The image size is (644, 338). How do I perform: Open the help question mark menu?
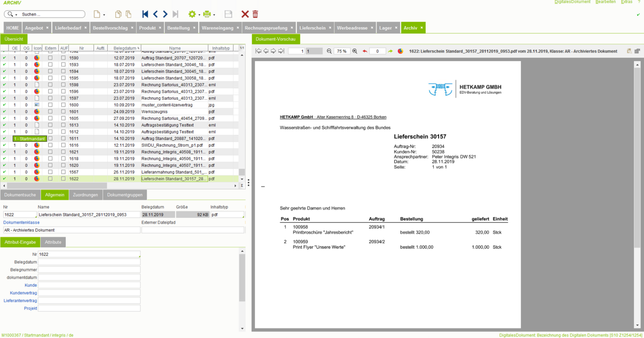coord(638,2)
